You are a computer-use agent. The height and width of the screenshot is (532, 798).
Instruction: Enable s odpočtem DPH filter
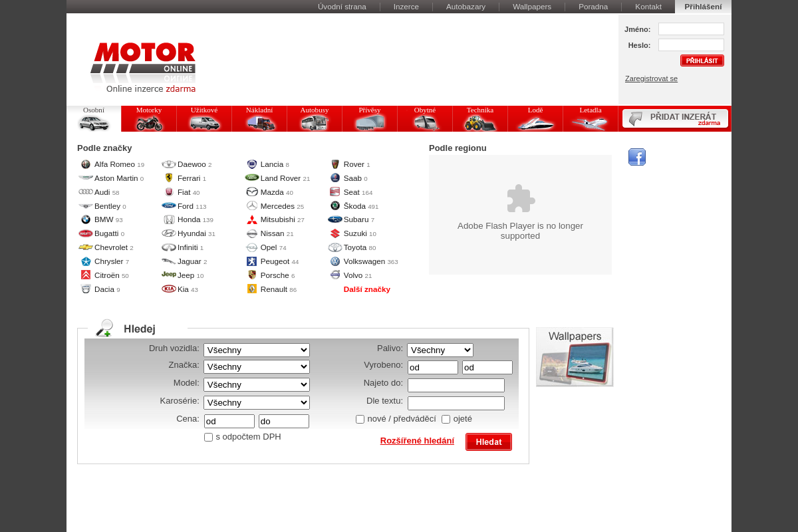pyautogui.click(x=208, y=437)
